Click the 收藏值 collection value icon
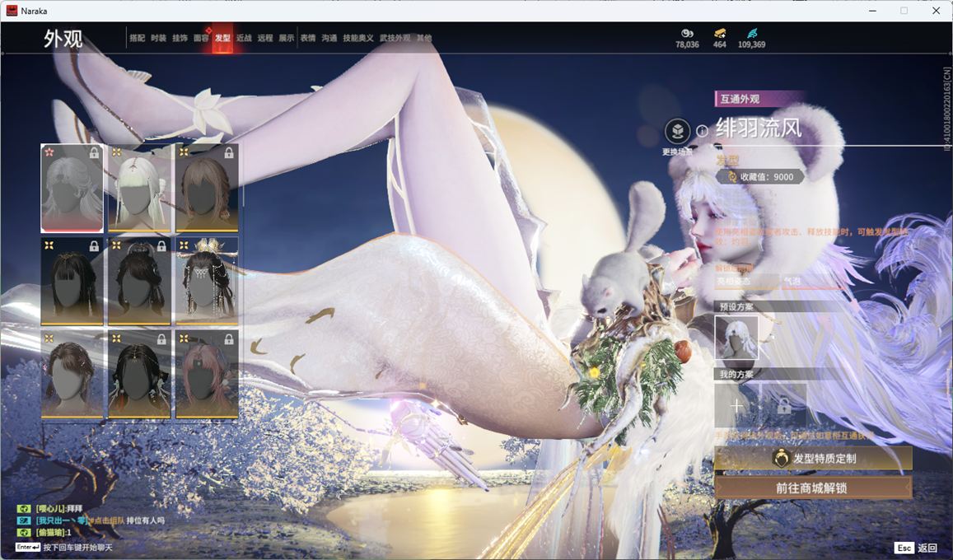Viewport: 953px width, 560px height. pyautogui.click(x=732, y=177)
